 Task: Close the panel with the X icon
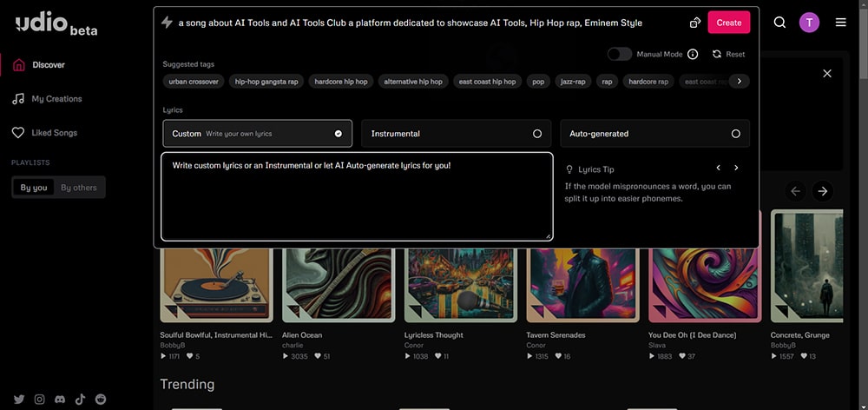[827, 73]
